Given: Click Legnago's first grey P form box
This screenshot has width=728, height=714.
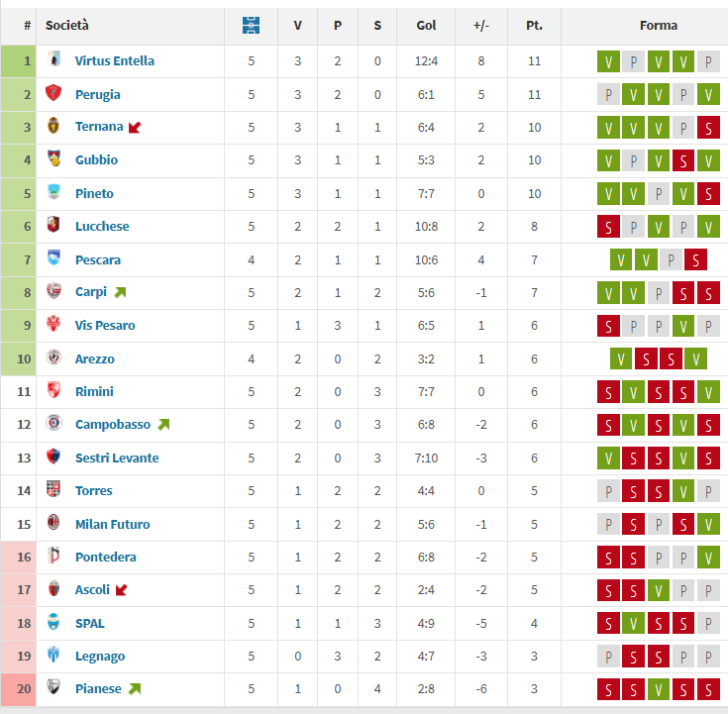Looking at the screenshot, I should 608,657.
